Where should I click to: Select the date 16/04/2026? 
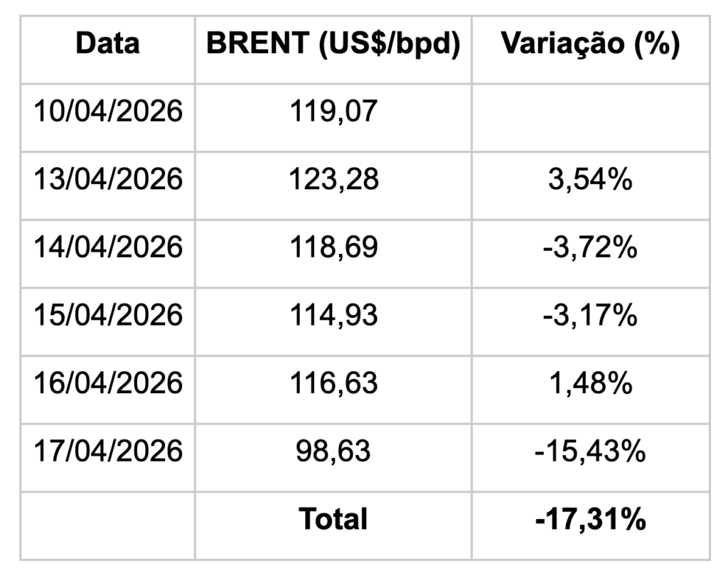pyautogui.click(x=107, y=383)
